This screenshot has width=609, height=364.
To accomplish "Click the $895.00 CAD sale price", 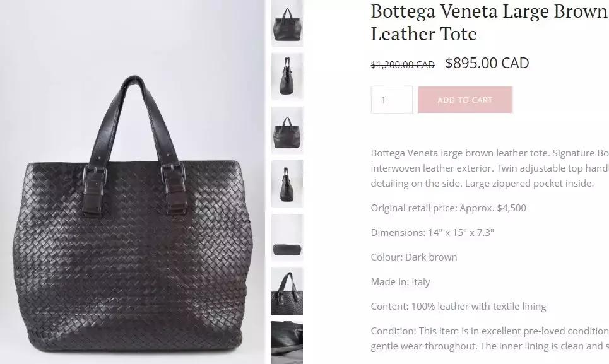I will tap(487, 63).
